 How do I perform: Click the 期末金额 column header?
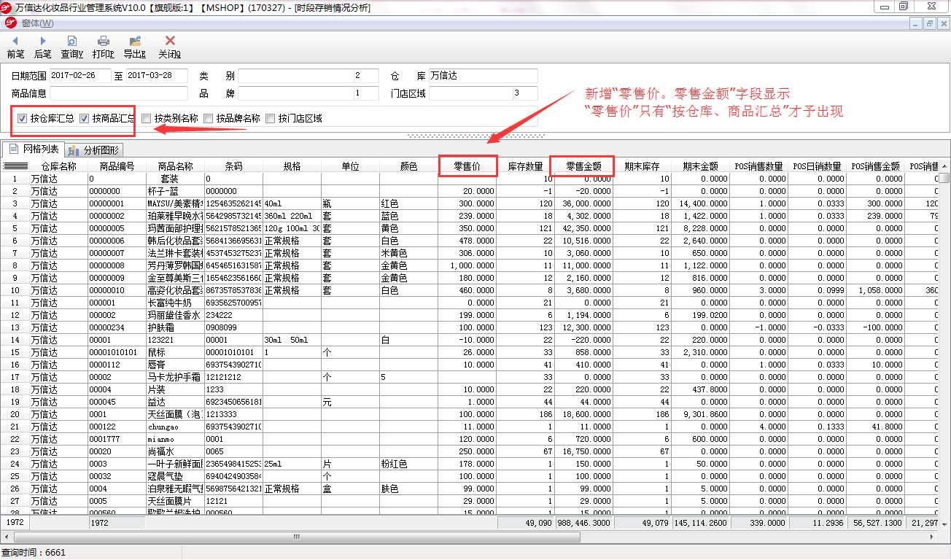(x=701, y=166)
